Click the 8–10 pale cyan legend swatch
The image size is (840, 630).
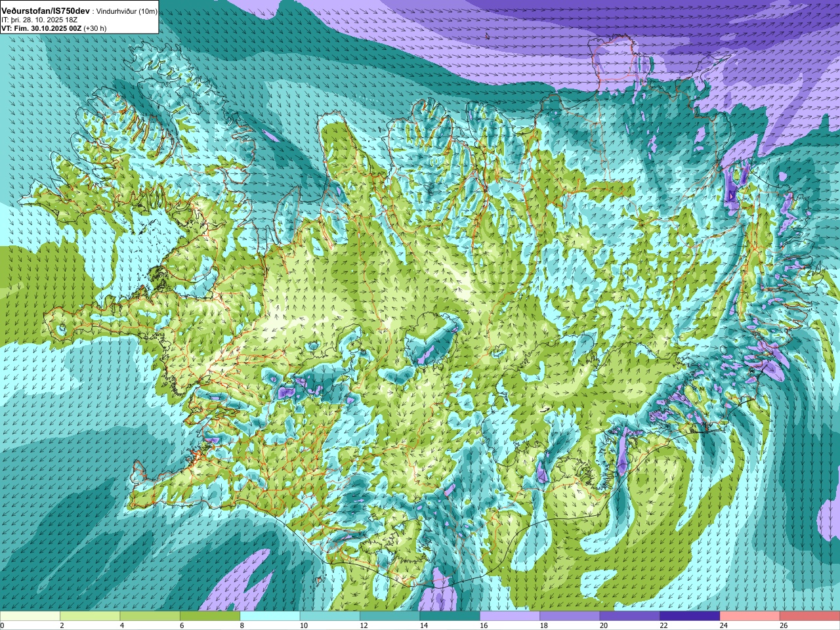tap(270, 616)
